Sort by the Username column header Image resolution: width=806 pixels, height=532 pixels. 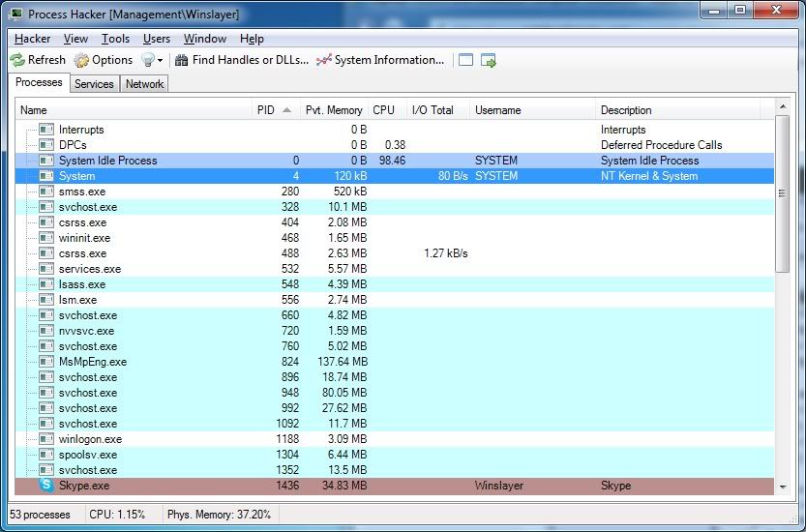coord(532,110)
